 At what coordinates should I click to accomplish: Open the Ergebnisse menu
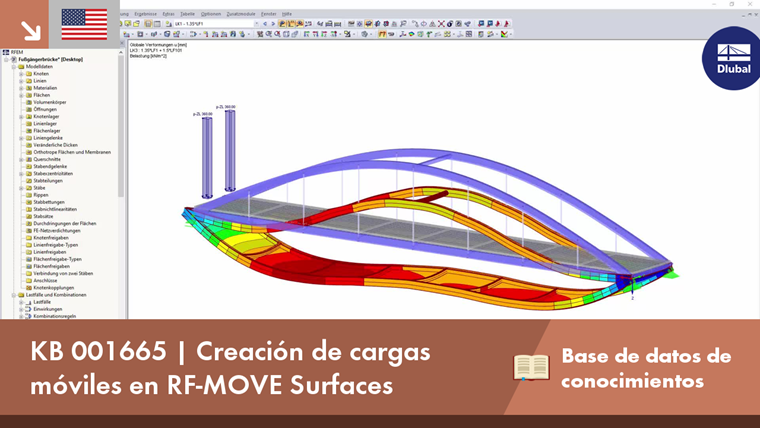[x=145, y=14]
